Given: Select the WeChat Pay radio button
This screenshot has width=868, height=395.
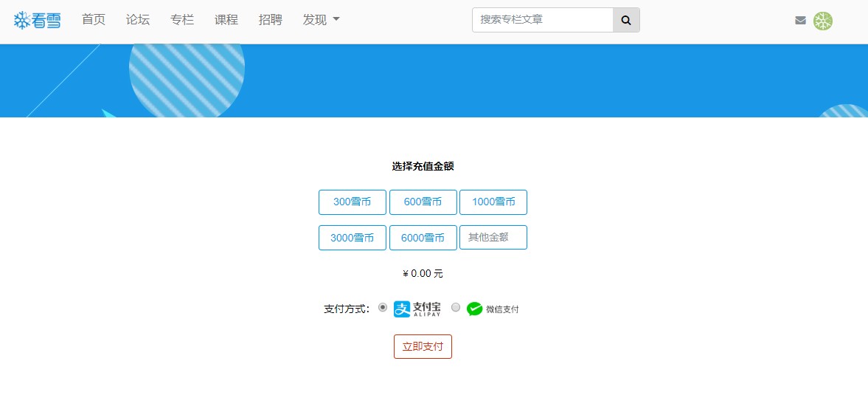Looking at the screenshot, I should coord(456,307).
